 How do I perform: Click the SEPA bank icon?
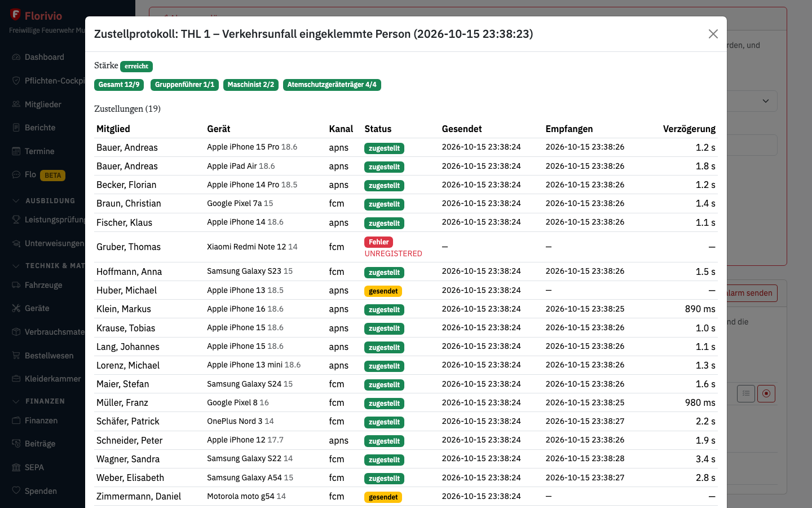16,467
